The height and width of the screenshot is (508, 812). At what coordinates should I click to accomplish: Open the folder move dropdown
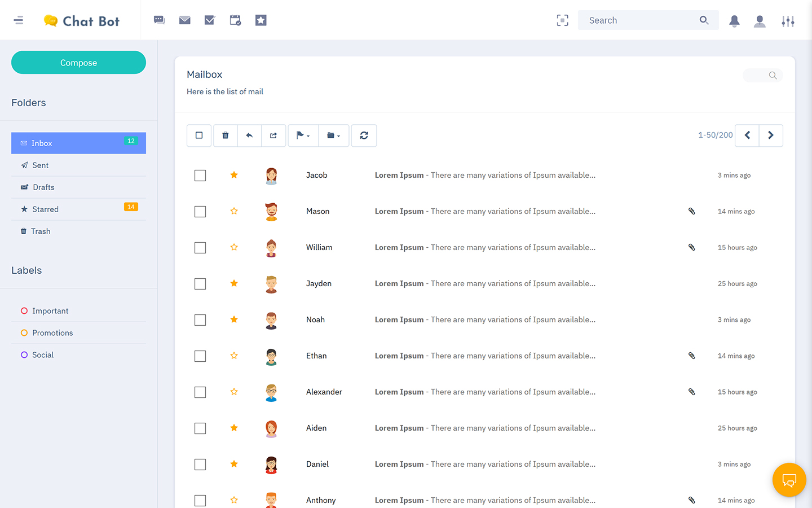coord(333,135)
